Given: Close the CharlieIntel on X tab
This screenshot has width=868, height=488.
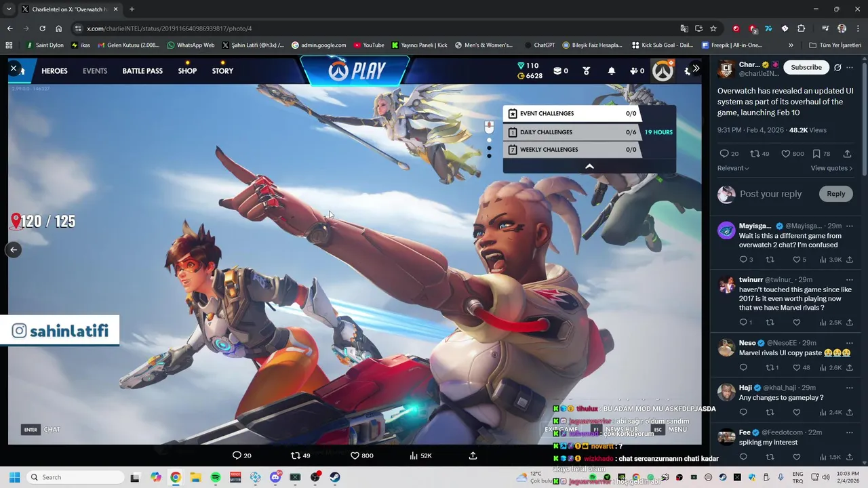Looking at the screenshot, I should 115,9.
